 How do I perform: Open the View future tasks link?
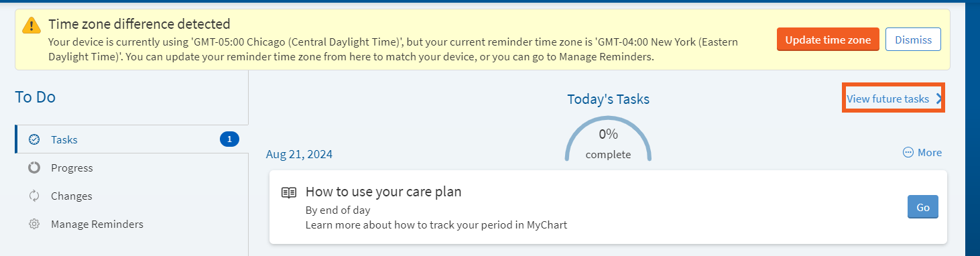[x=887, y=99]
